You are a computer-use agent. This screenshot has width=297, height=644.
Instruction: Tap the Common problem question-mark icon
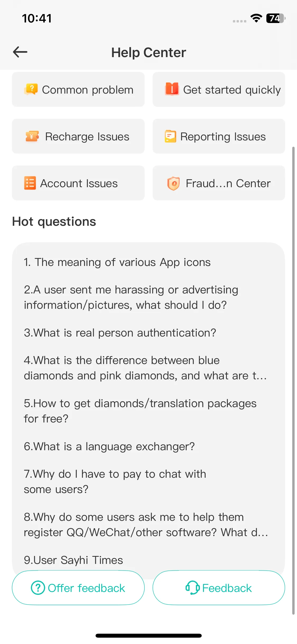point(31,89)
